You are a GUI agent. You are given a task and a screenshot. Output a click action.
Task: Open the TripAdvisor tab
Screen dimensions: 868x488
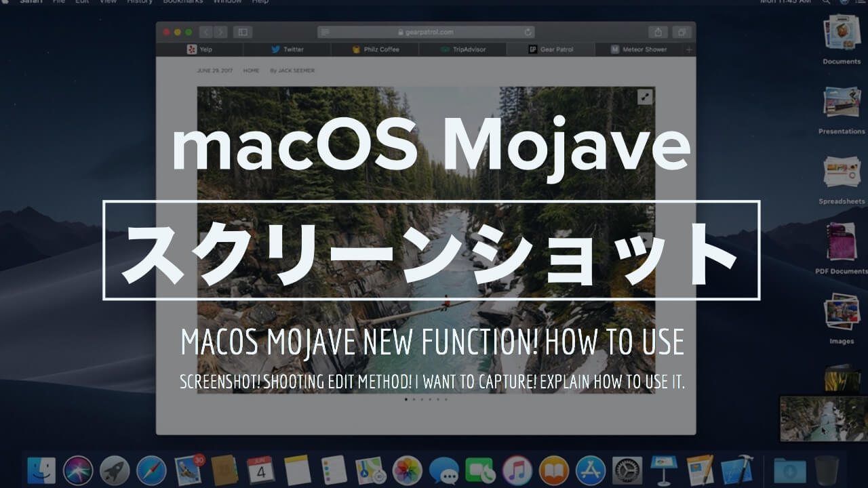point(462,49)
